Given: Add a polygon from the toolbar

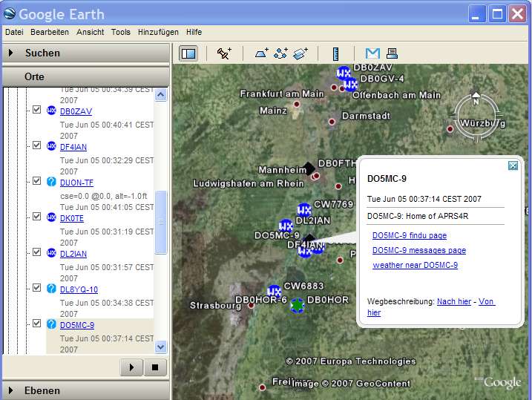Looking at the screenshot, I should (x=262, y=53).
